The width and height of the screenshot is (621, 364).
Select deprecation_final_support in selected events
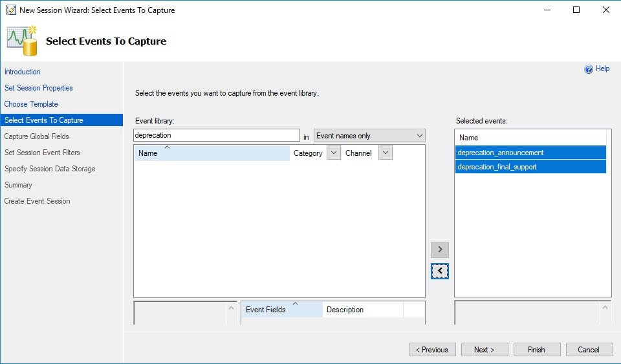[530, 167]
